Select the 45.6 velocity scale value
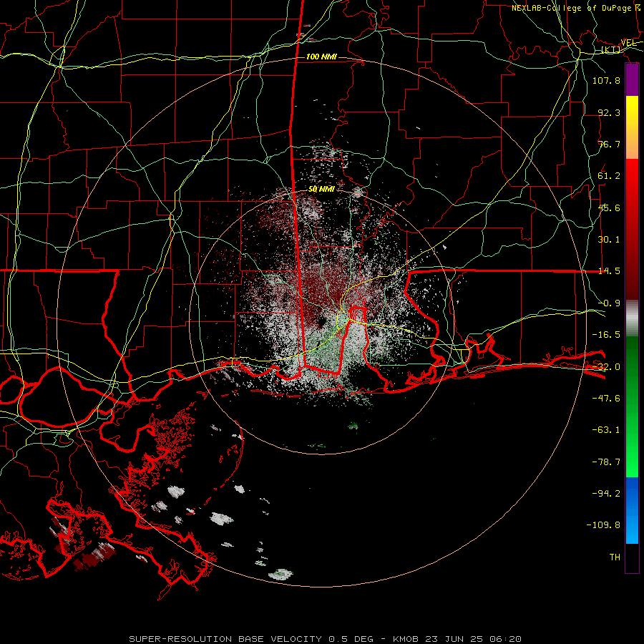This screenshot has height=644, width=644. point(609,208)
